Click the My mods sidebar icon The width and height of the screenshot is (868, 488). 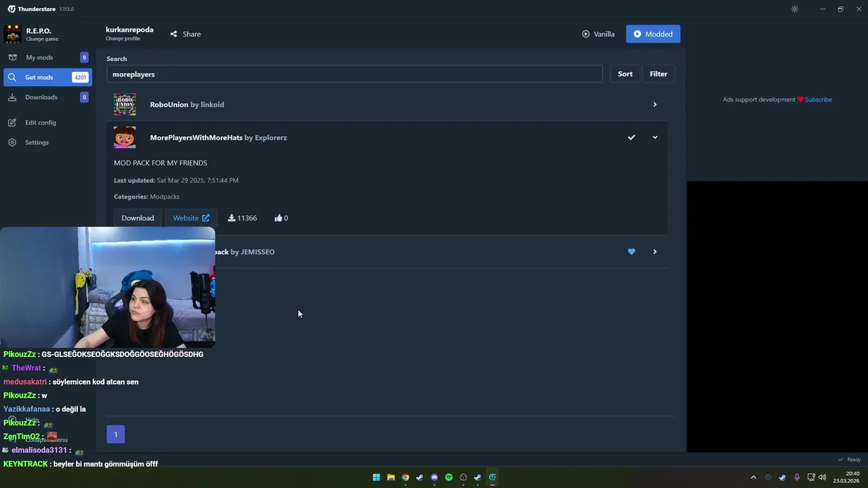[x=12, y=58]
